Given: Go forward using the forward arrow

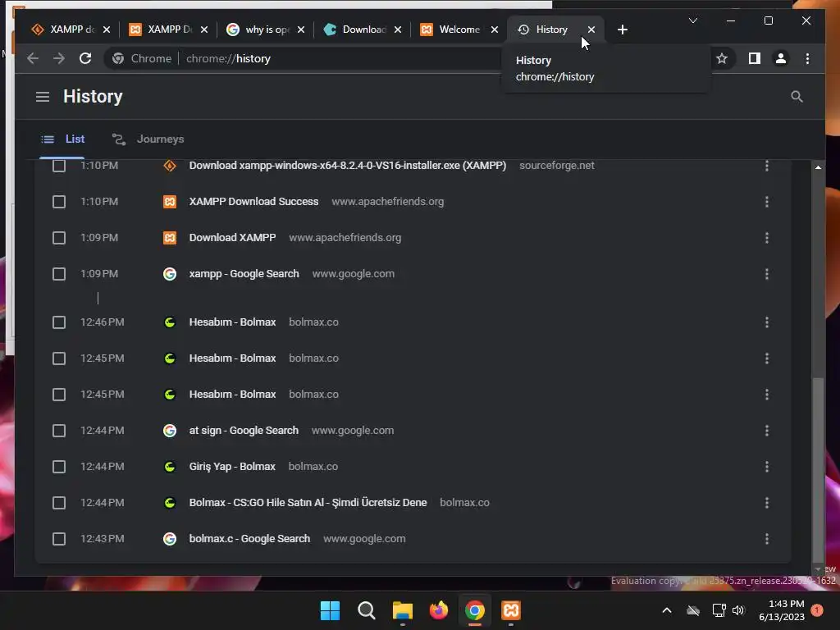Looking at the screenshot, I should tap(59, 58).
